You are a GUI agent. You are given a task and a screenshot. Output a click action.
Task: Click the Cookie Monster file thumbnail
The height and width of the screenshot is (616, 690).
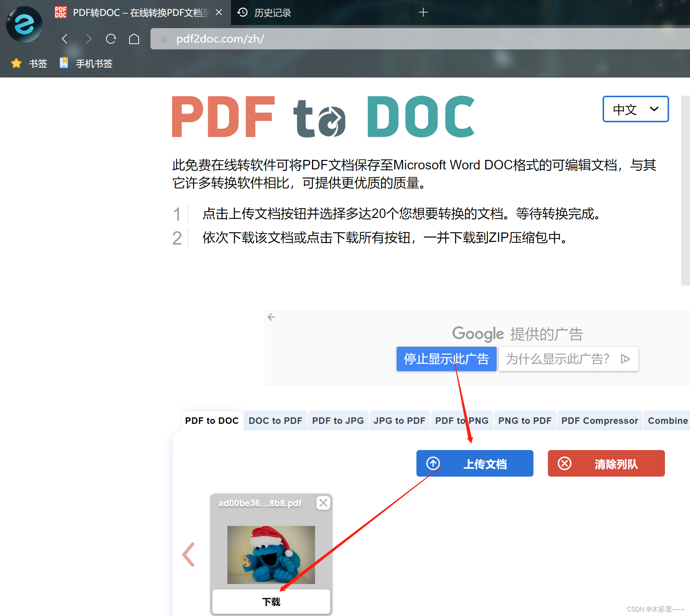coord(271,555)
